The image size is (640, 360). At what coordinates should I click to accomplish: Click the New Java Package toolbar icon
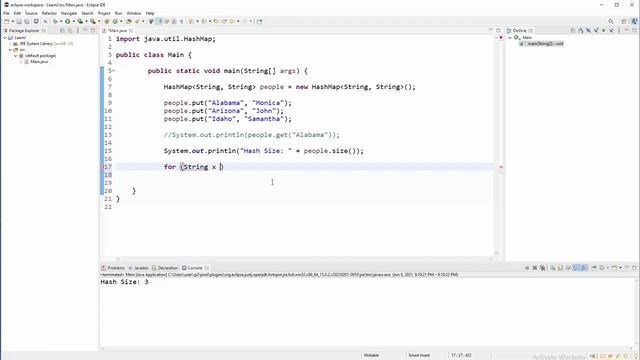107,21
